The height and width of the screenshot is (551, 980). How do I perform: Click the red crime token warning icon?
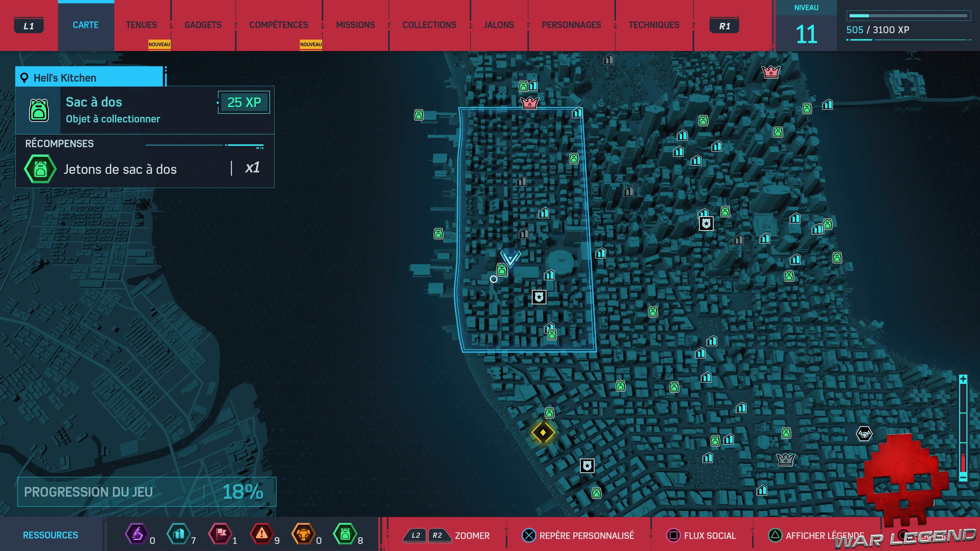click(262, 534)
